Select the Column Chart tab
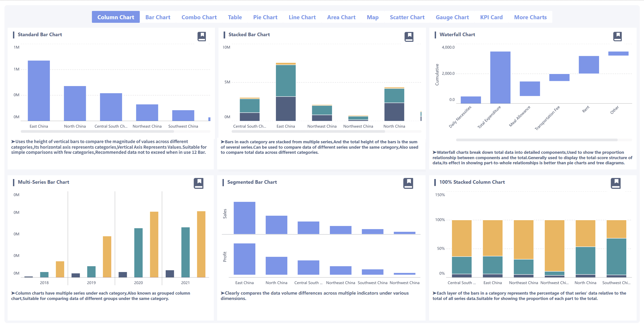Viewport: 644px width, 325px height. (116, 17)
